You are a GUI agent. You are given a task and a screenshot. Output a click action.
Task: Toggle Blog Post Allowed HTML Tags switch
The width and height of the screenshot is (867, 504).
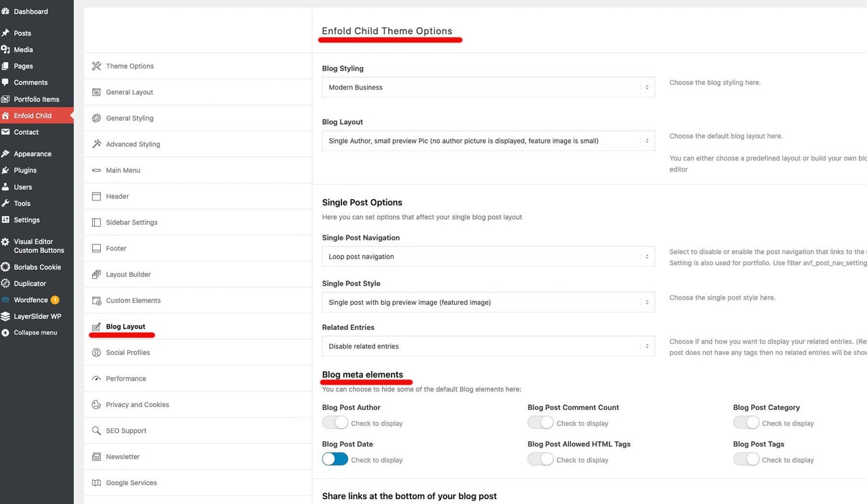(541, 459)
